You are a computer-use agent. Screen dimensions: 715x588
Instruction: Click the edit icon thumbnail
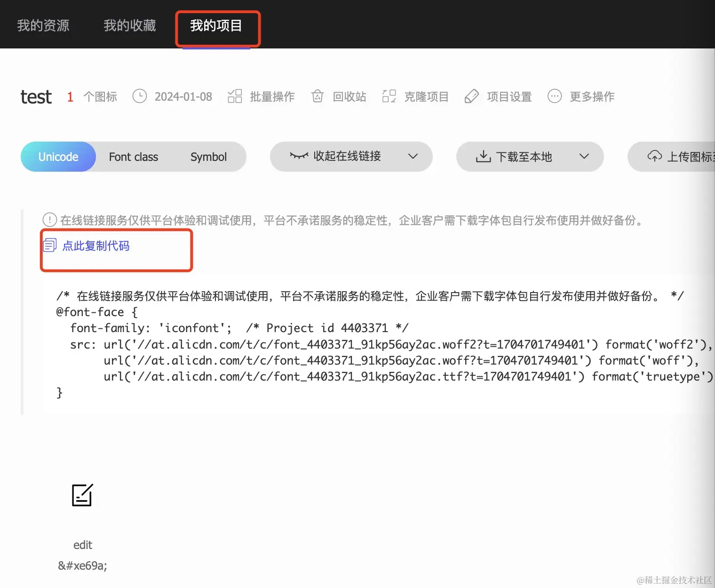(82, 495)
